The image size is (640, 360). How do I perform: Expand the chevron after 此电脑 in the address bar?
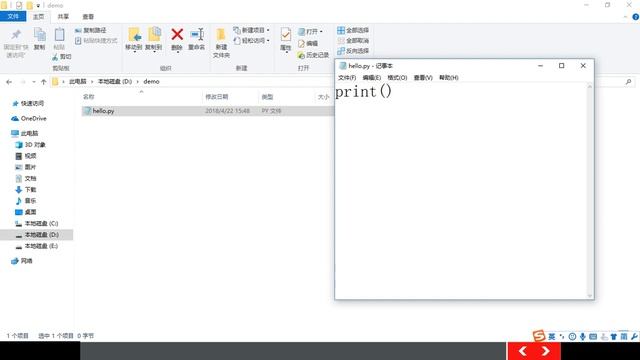[x=92, y=82]
